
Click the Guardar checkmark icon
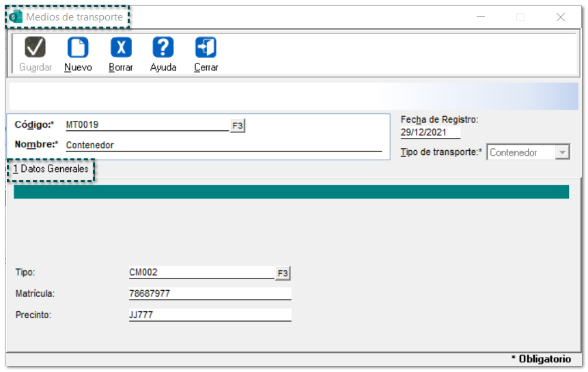pos(35,48)
